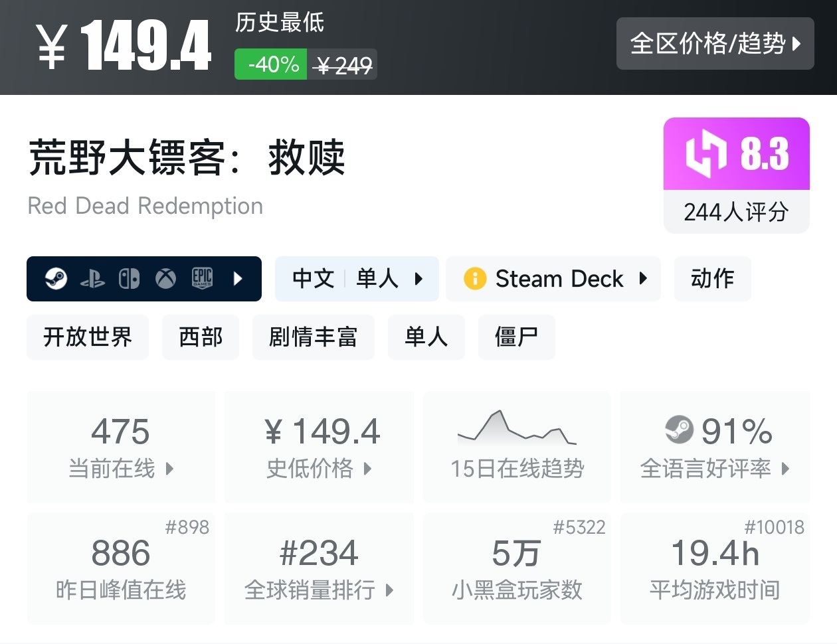Open the 史低价格 lowest price details

(319, 447)
